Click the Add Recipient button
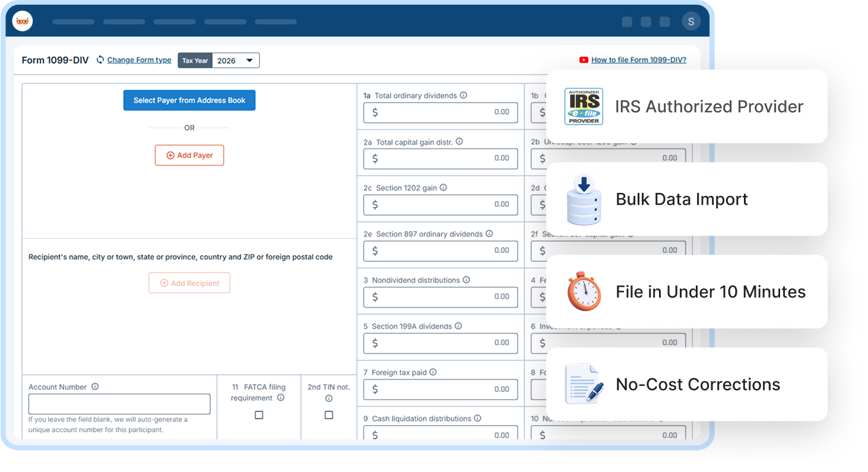This screenshot has height=472, width=868. (189, 283)
